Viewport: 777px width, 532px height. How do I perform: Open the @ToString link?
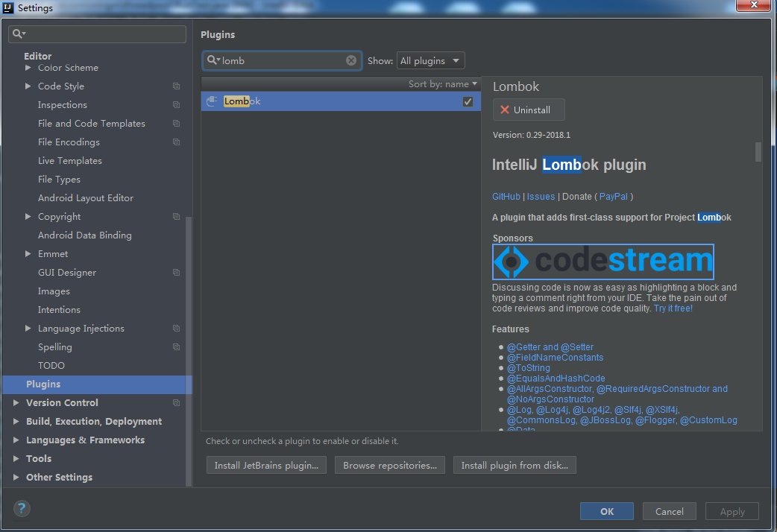tap(528, 368)
